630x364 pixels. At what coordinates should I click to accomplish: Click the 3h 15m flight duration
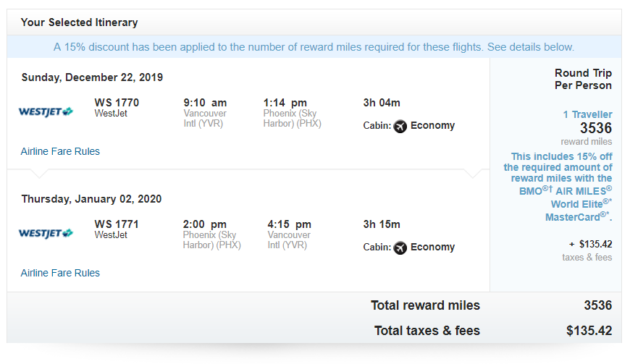[382, 224]
